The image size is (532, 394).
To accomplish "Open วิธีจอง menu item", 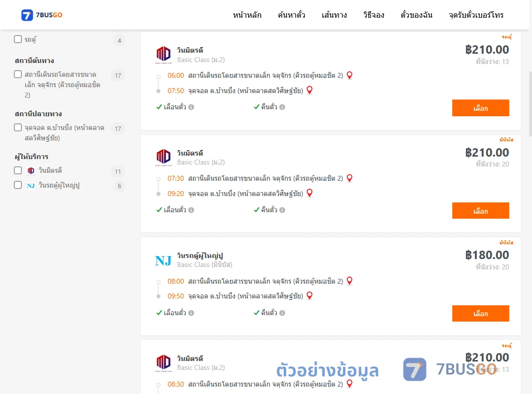I will 373,15.
